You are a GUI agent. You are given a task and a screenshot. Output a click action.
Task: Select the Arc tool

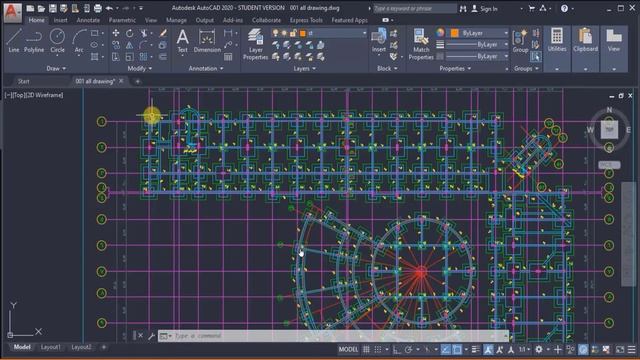pyautogui.click(x=79, y=40)
